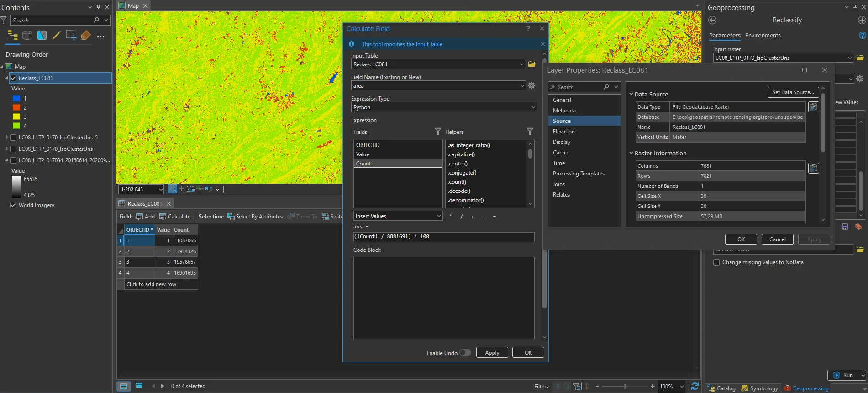Click yellow class 3 color swatch
The image size is (868, 393).
coord(16,117)
